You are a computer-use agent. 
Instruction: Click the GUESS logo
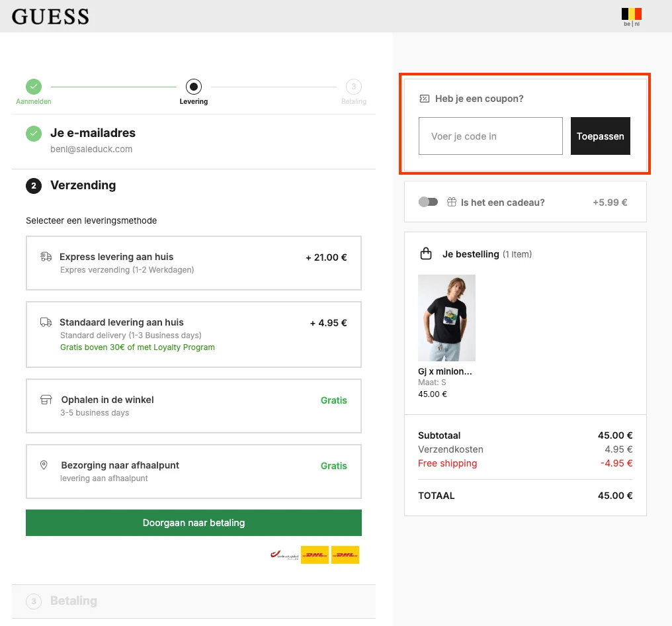coord(50,17)
